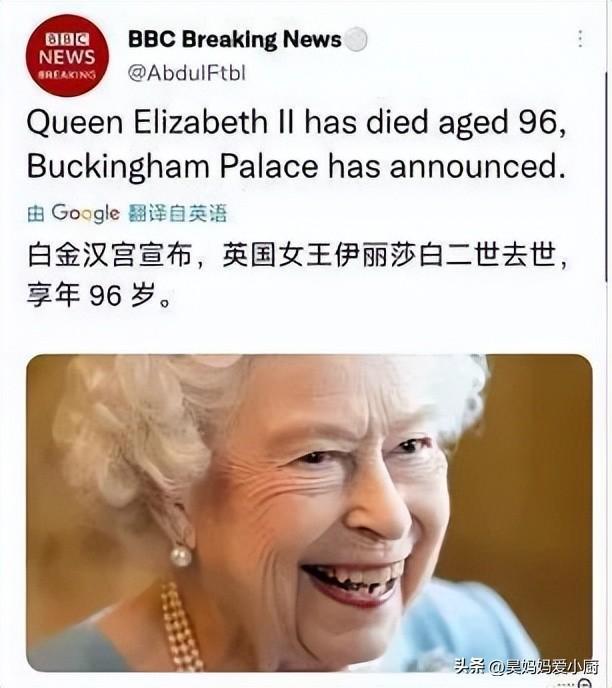The height and width of the screenshot is (688, 612).
Task: Click the 由 character before Google
Action: click(x=36, y=214)
